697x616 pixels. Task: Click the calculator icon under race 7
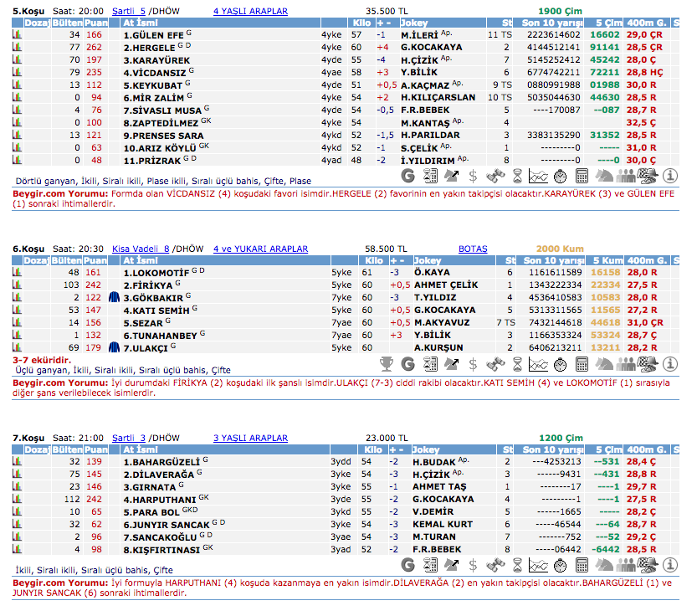(582, 565)
